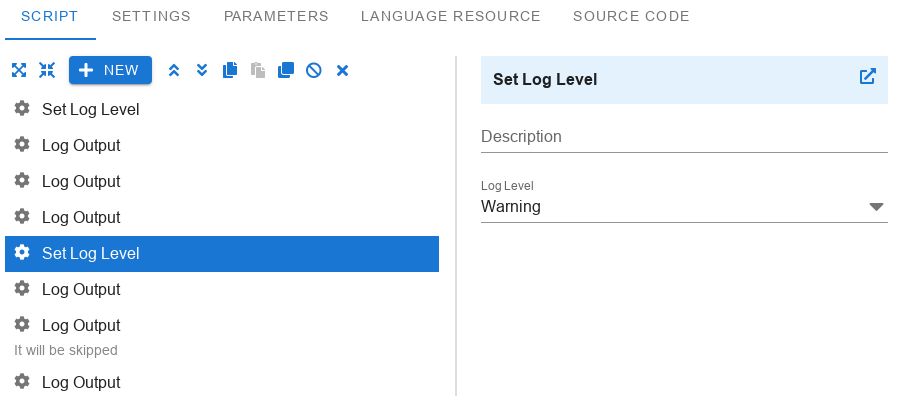899x396 pixels.
Task: Move selected node up with double chevron
Action: (174, 70)
